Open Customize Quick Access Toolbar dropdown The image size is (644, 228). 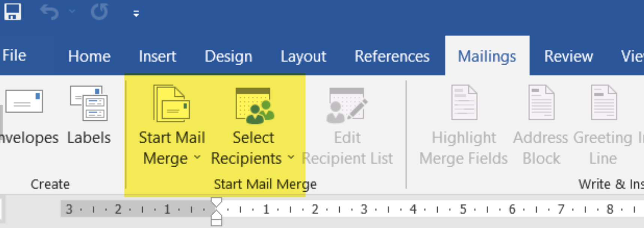tap(136, 14)
